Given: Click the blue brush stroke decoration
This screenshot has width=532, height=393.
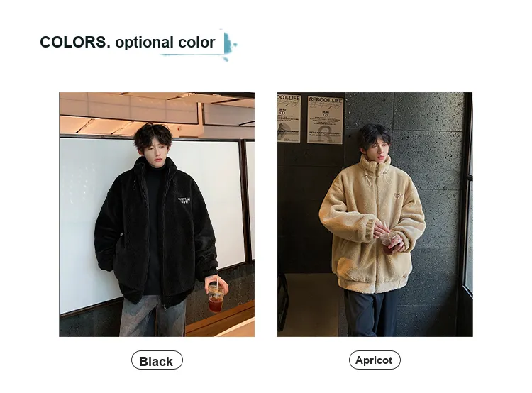Looking at the screenshot, I should tap(230, 45).
